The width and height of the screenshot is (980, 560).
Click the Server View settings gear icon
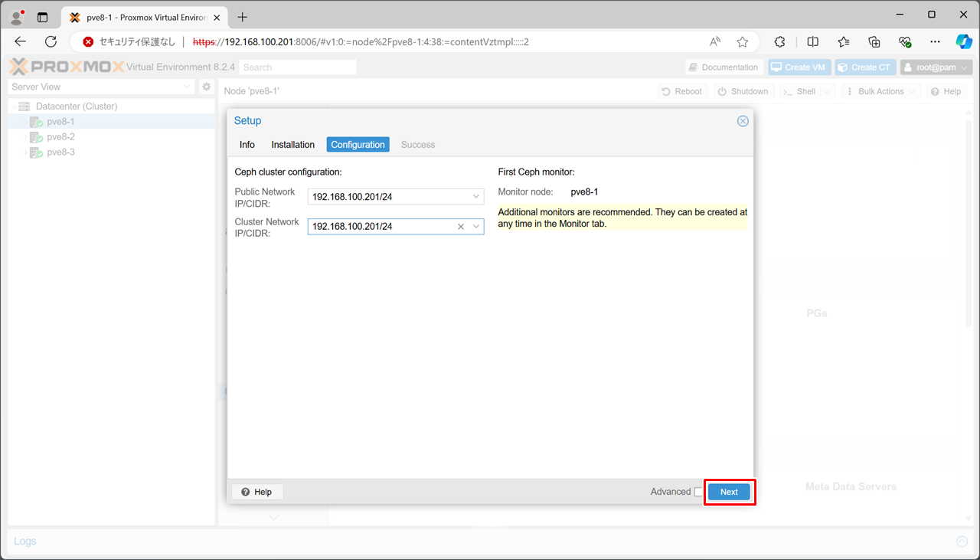(206, 87)
